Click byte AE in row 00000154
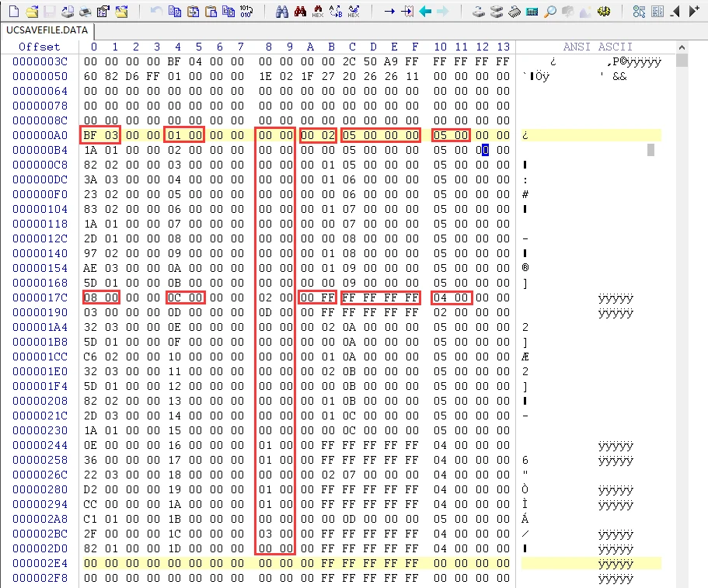 click(x=90, y=268)
